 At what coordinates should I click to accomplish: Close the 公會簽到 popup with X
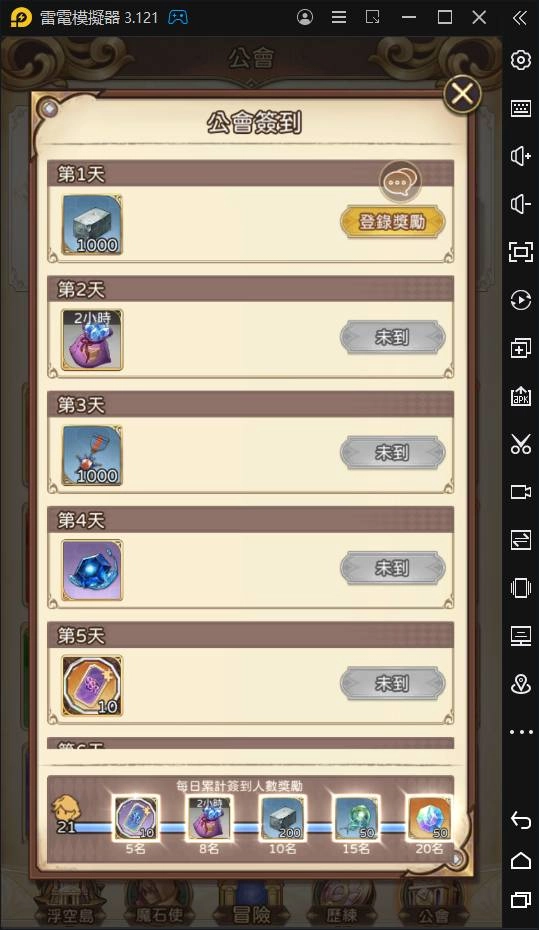coord(462,94)
